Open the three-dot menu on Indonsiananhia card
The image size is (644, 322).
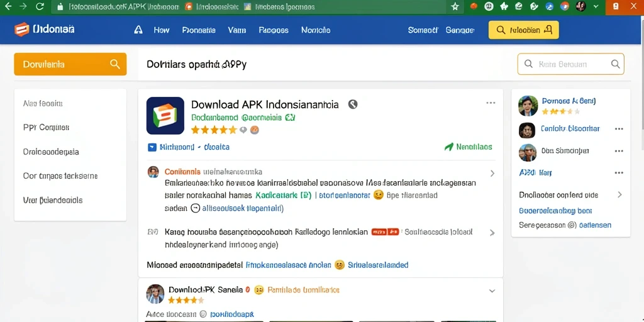491,103
